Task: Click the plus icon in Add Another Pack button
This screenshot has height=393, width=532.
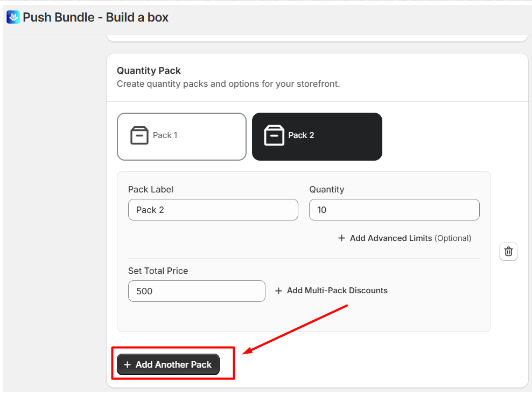Action: pos(127,364)
